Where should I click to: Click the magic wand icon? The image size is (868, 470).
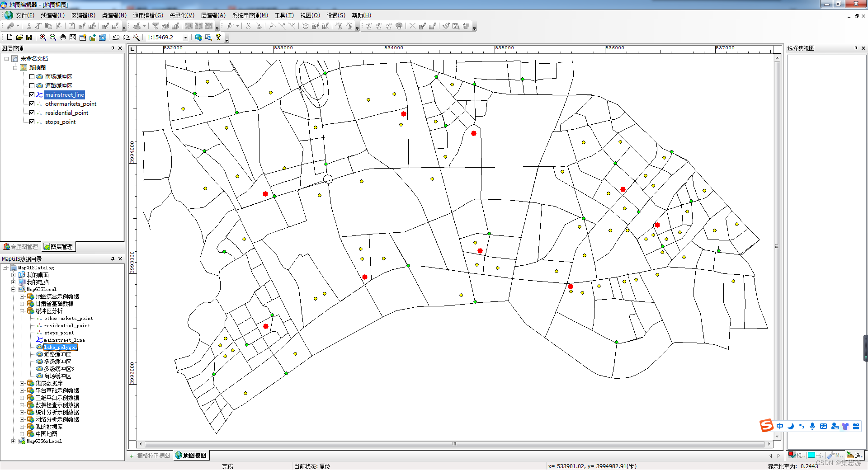136,37
